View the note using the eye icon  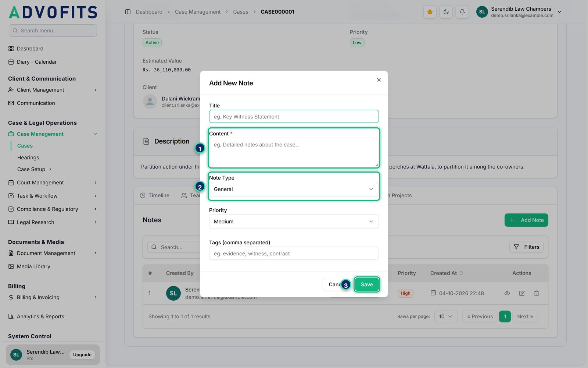pyautogui.click(x=507, y=293)
